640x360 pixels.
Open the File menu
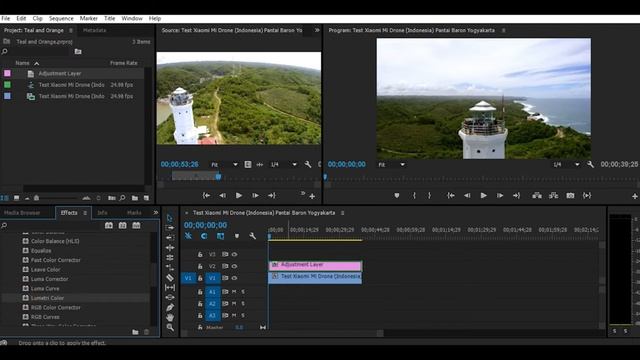[x=5, y=18]
